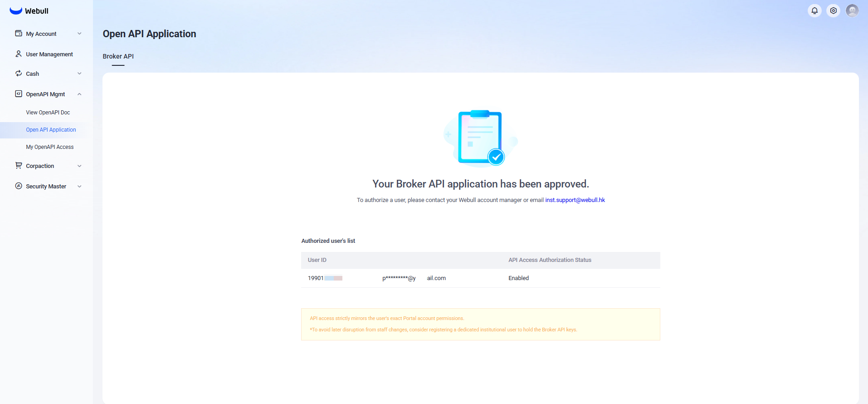
Task: Click the Corpaction cart icon
Action: pos(19,166)
